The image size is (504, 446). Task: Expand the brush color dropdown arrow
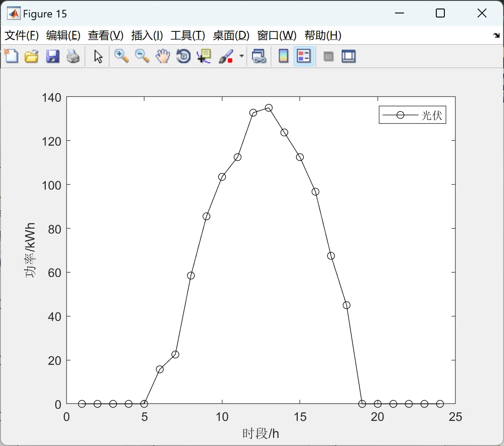(x=242, y=56)
